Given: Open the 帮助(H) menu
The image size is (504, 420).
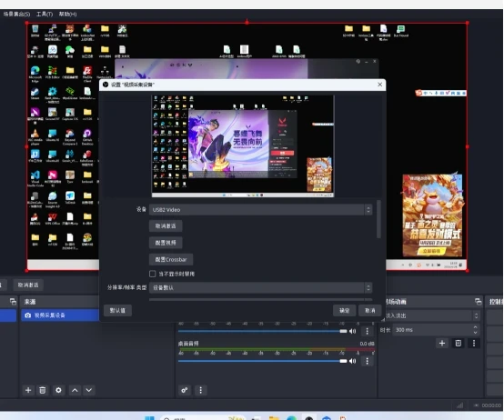Looking at the screenshot, I should (x=67, y=15).
